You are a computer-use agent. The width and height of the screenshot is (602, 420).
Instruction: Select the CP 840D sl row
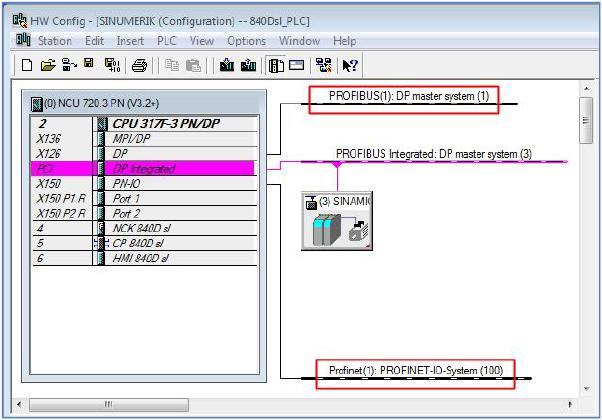pyautogui.click(x=144, y=243)
